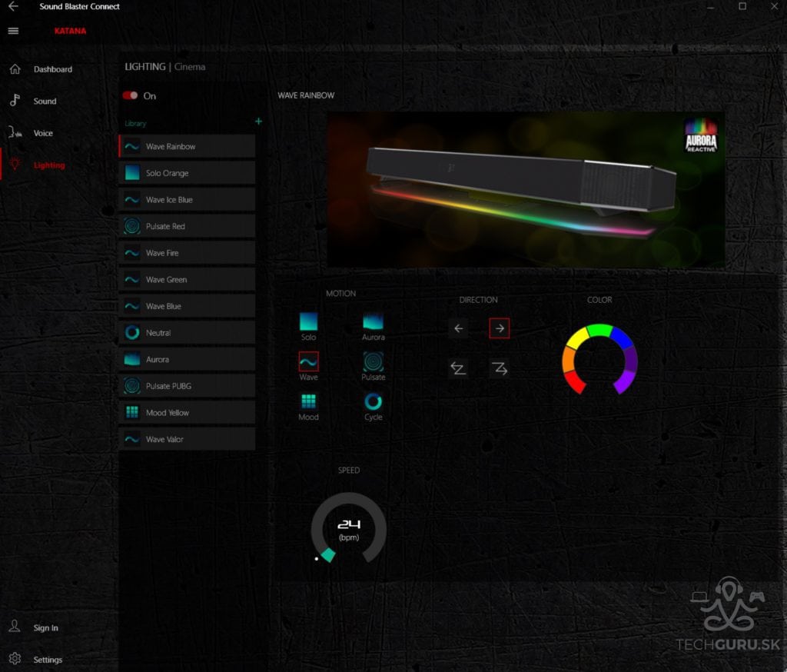Select the Neutral profile
This screenshot has height=672, width=787.
coord(187,332)
